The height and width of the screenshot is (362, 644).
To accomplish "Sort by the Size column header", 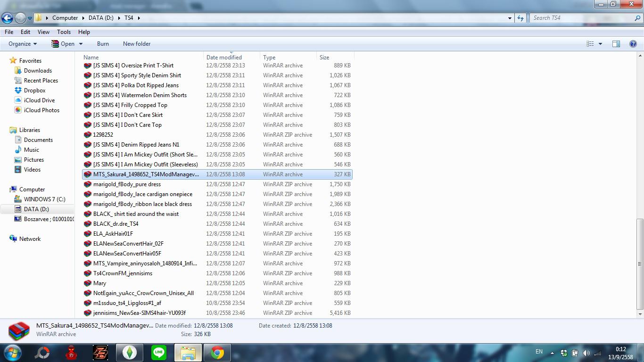I will (x=324, y=58).
